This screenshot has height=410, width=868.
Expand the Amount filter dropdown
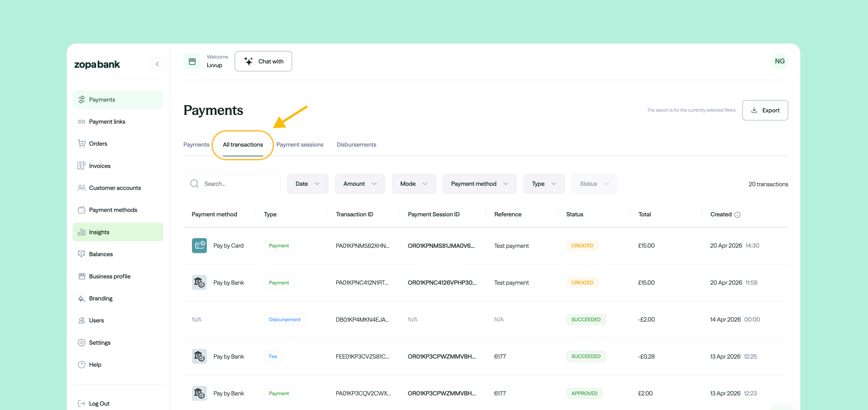tap(360, 184)
